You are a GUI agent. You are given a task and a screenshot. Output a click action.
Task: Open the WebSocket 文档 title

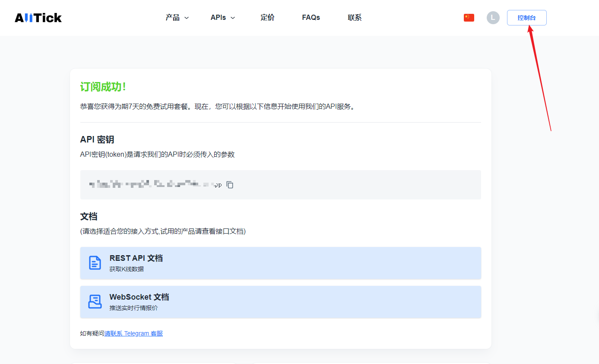(139, 297)
